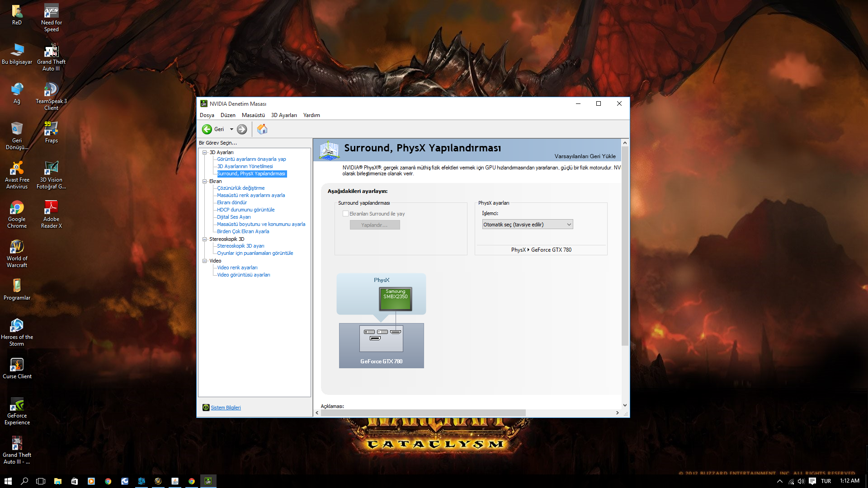Open Masaüstü renk ayarlarını ayarla
The width and height of the screenshot is (868, 488).
251,195
